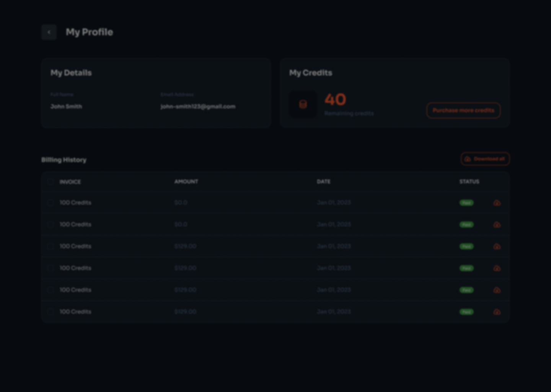The height and width of the screenshot is (392, 551).
Task: Click the third row's download cloud icon
Action: [497, 247]
